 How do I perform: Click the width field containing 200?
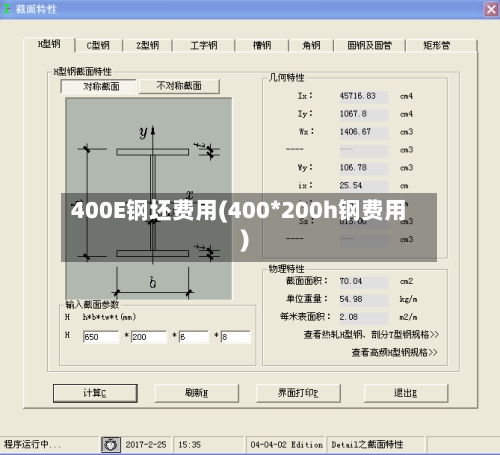coord(149,337)
